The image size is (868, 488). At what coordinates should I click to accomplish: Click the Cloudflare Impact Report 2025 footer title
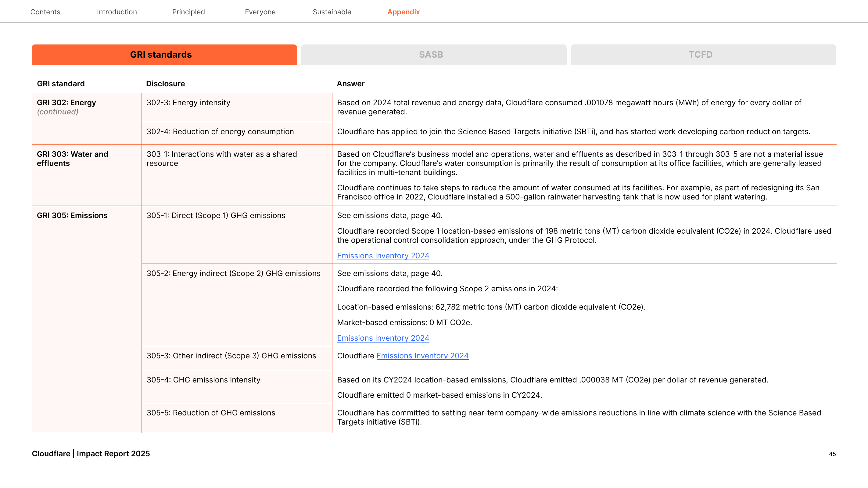coord(91,454)
